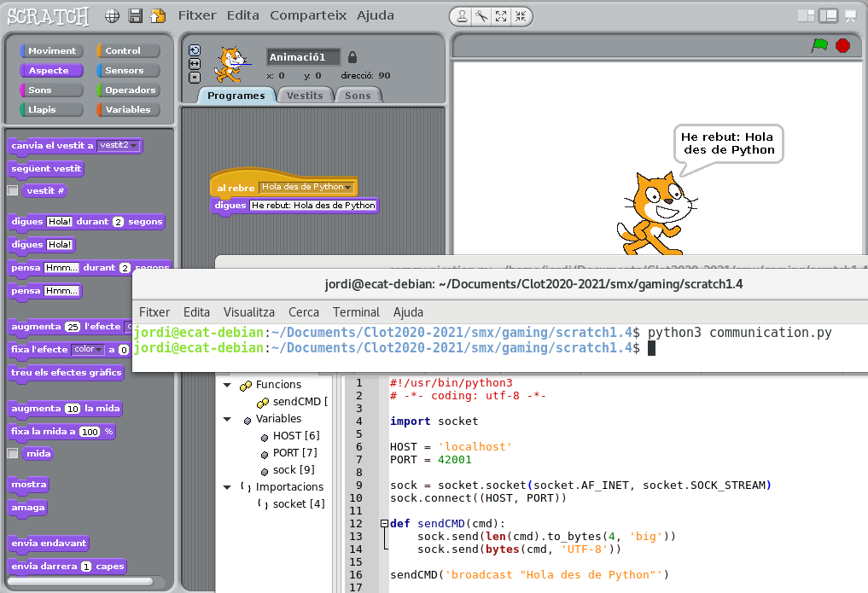Click the socket import icon in Geany sidebar
Image resolution: width=868 pixels, height=593 pixels.
pos(262,504)
